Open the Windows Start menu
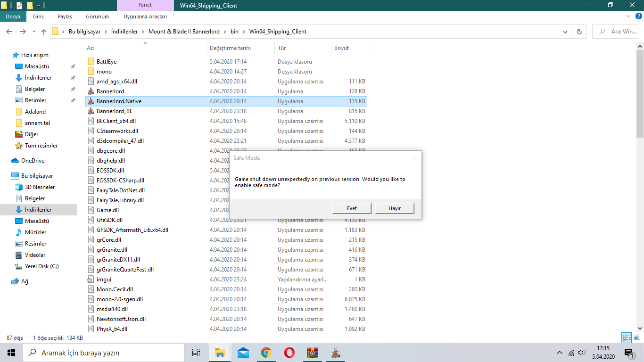 tap(11, 353)
